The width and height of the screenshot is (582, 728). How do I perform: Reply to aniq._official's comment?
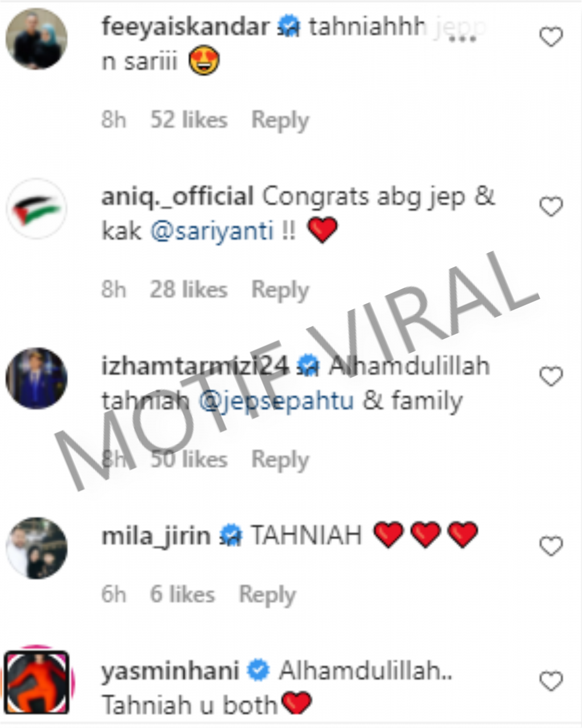(280, 289)
